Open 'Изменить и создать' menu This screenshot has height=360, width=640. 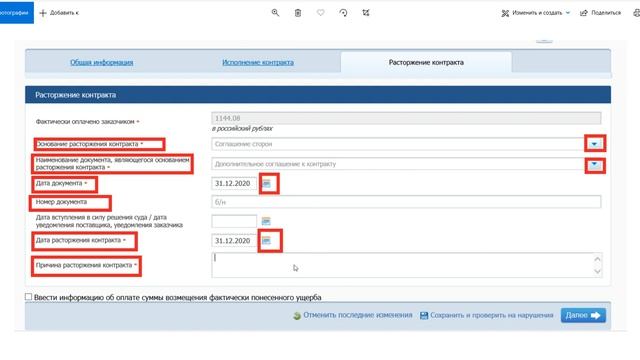[x=535, y=13]
